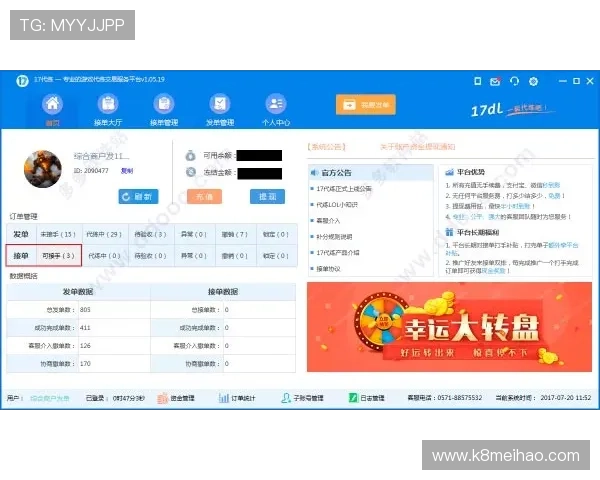The image size is (600, 480).
Task: Click the blue 提现 withdraw button
Action: [267, 197]
